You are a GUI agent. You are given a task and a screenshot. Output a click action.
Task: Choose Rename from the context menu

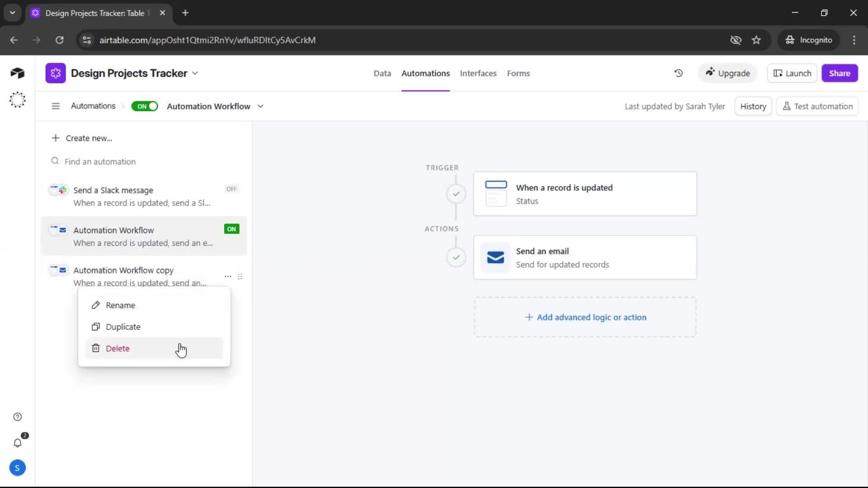[x=154, y=305]
